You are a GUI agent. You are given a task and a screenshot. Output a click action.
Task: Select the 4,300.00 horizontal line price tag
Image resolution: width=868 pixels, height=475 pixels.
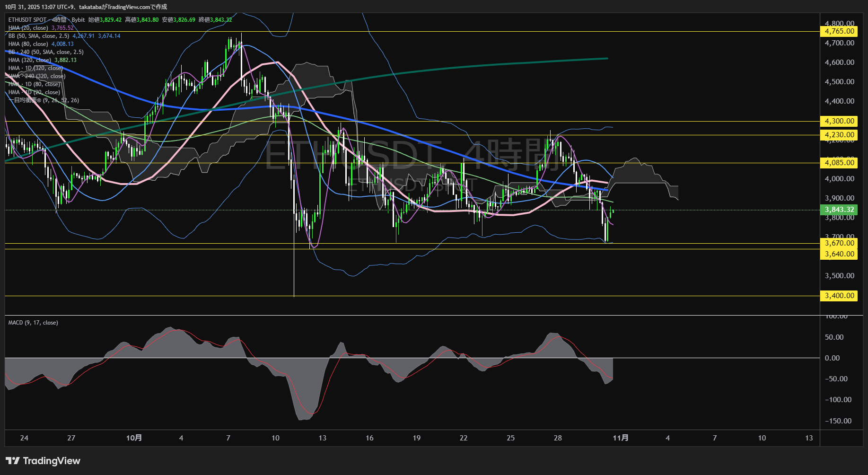839,121
